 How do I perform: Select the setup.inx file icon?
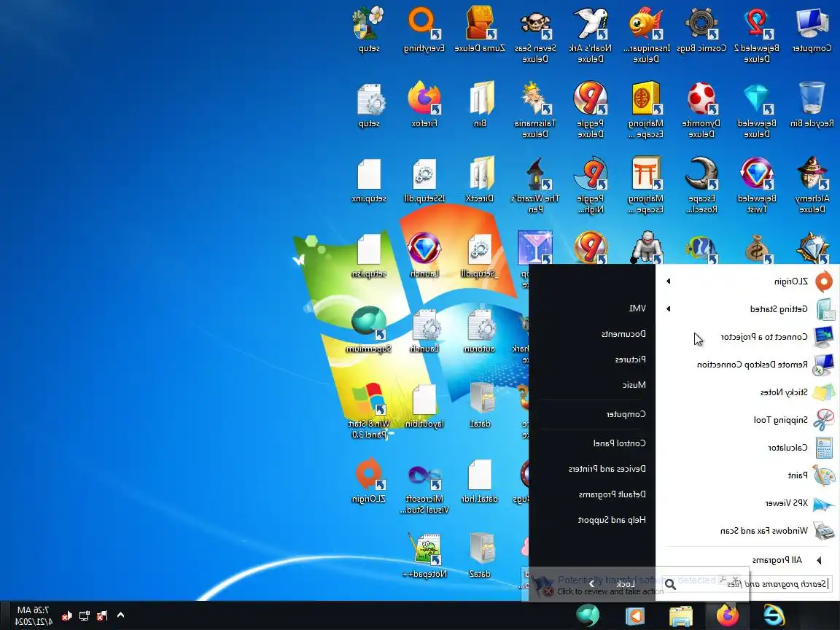pos(368,180)
